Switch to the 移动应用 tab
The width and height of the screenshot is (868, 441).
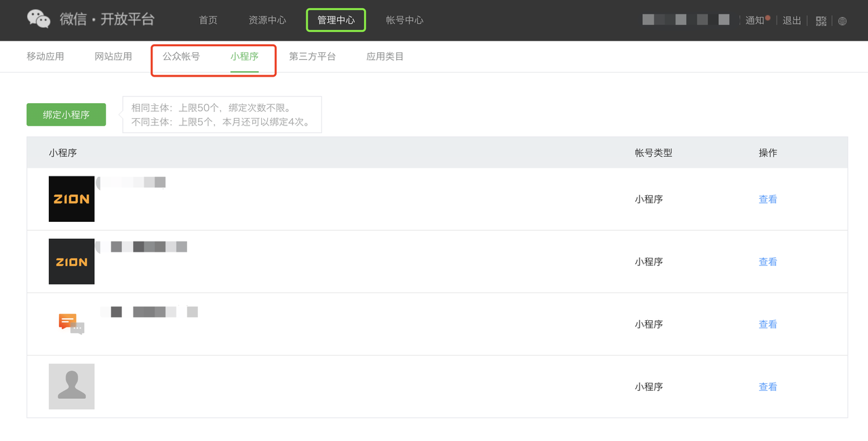coord(45,56)
